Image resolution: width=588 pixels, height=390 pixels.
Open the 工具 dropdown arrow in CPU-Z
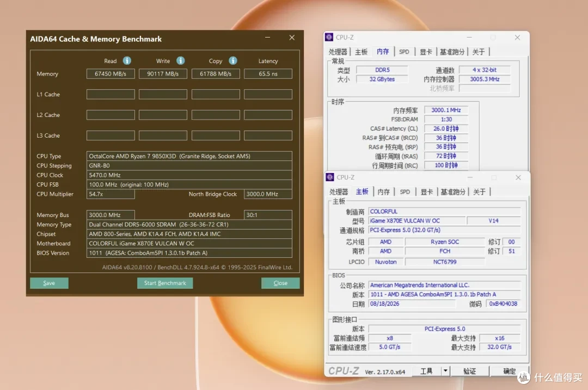[x=445, y=371]
